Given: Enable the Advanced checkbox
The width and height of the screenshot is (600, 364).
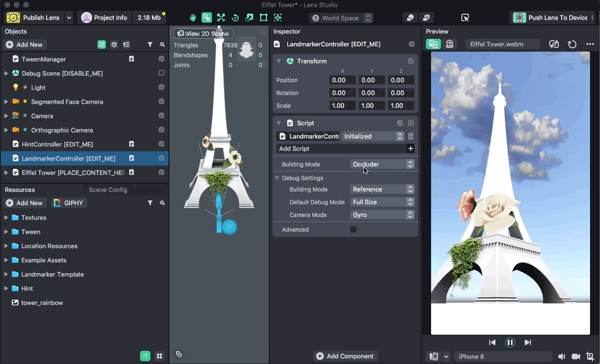Looking at the screenshot, I should pos(353,229).
